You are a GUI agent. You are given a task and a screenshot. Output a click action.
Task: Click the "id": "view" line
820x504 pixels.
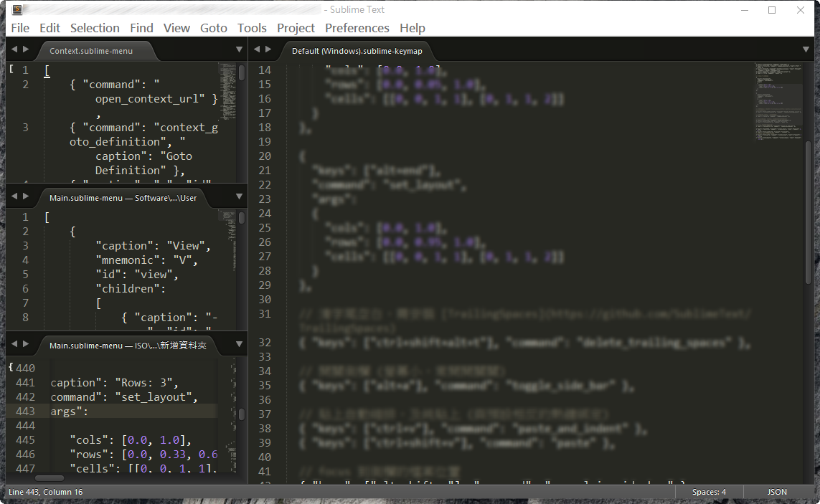click(x=136, y=275)
